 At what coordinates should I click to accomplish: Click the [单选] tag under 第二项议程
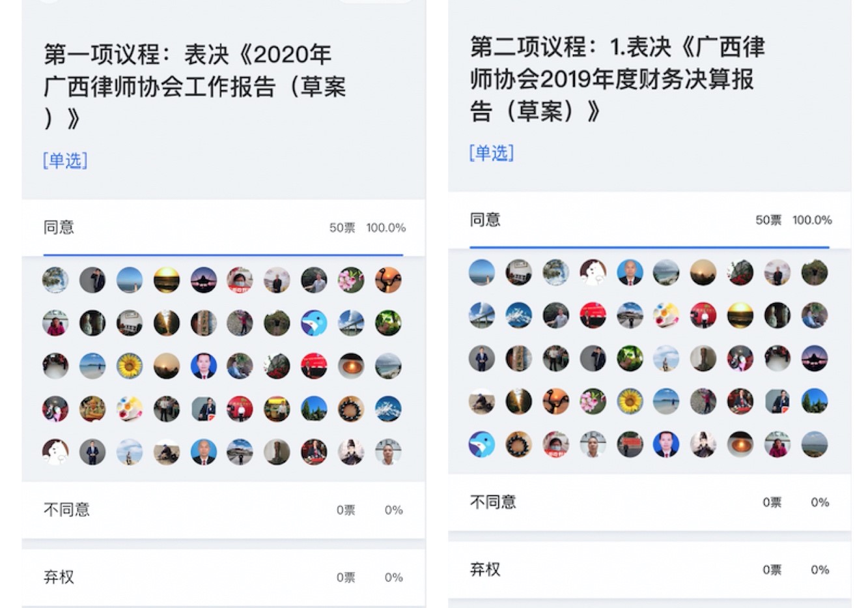(492, 153)
